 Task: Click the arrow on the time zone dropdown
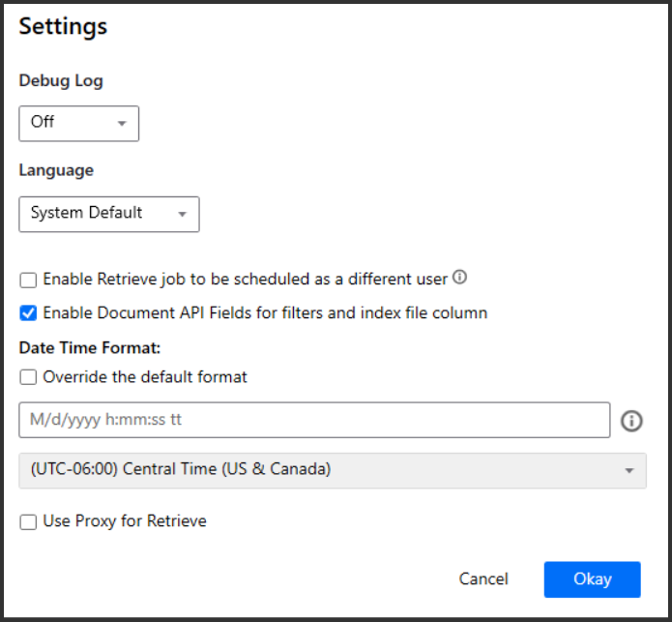629,471
